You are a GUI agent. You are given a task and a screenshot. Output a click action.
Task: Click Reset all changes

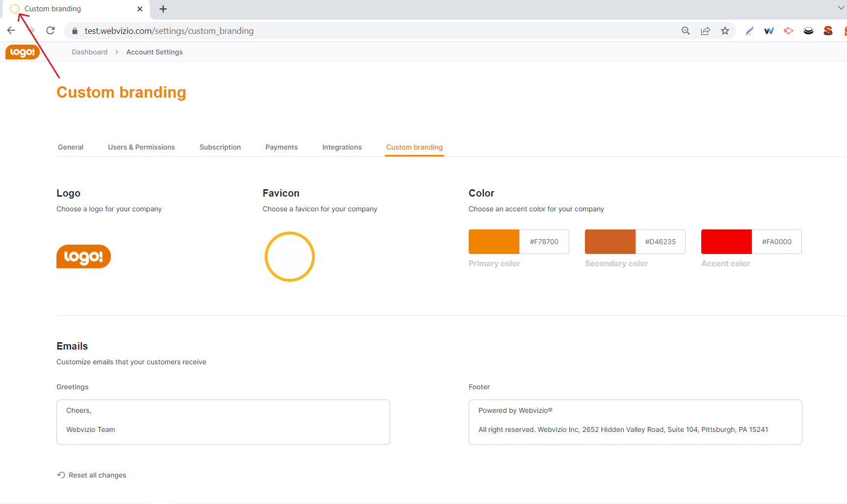(91, 475)
